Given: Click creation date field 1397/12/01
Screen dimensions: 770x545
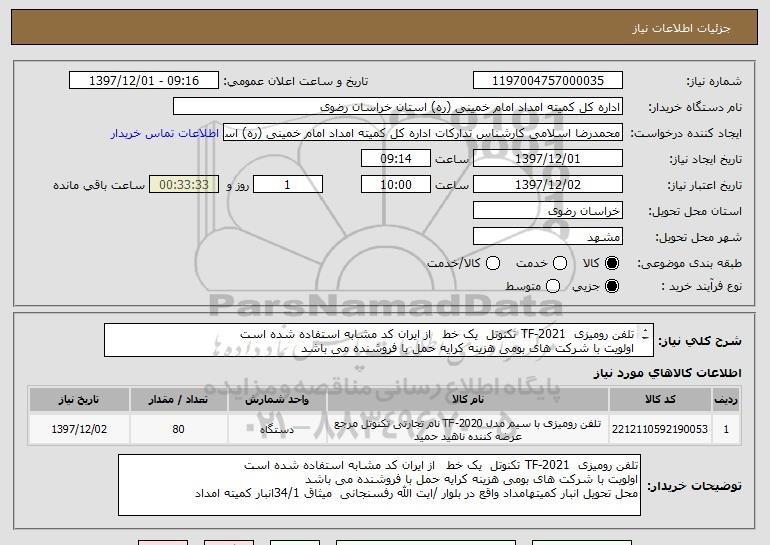Looking at the screenshot, I should pyautogui.click(x=548, y=159).
